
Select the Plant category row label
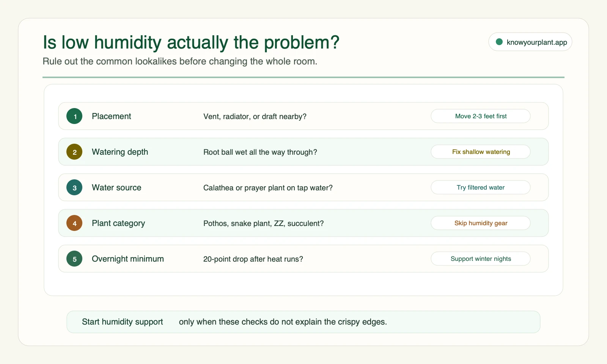pos(118,223)
